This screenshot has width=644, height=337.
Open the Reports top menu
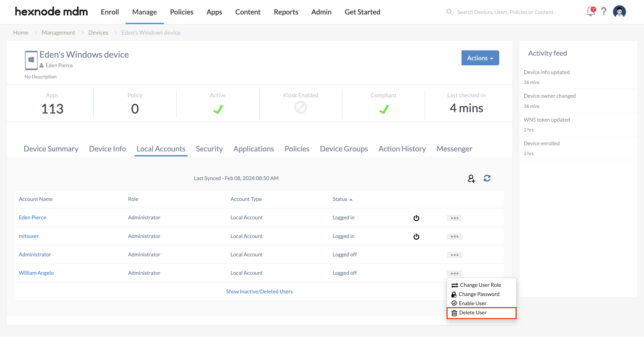[286, 12]
